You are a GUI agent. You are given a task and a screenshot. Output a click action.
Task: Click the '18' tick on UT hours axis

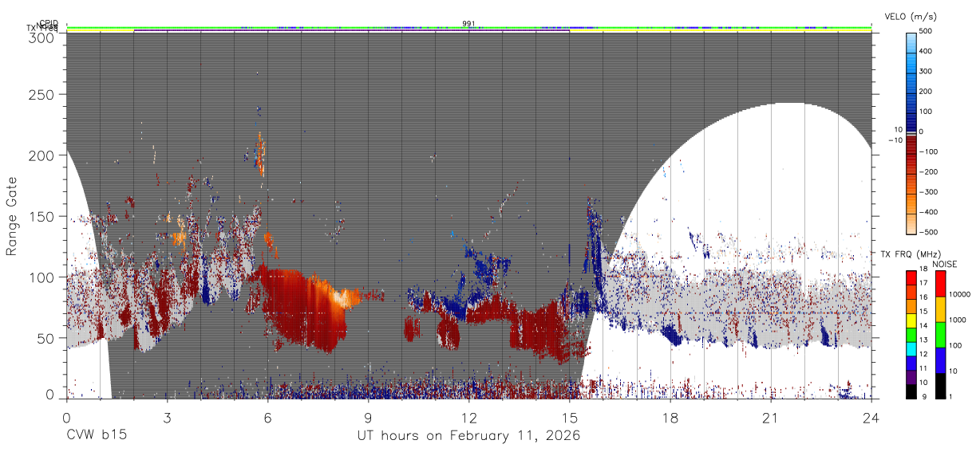click(670, 417)
